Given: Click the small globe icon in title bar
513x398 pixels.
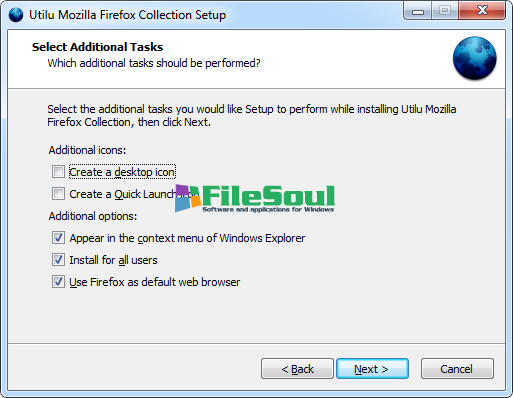Looking at the screenshot, I should tap(16, 15).
